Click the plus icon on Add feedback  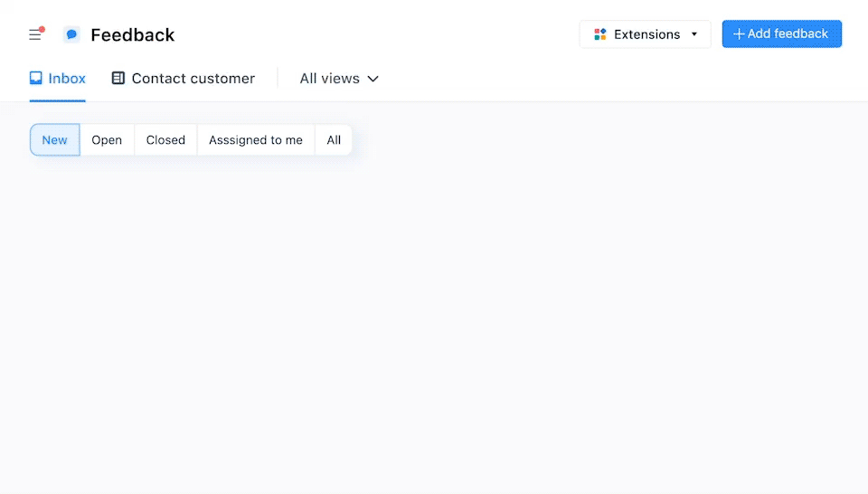(739, 34)
